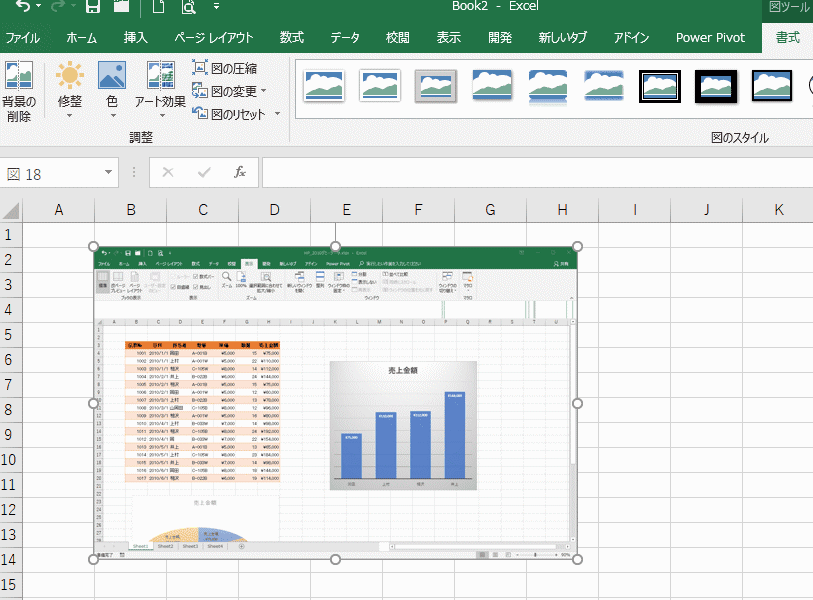
Task: Click the three-dot formula bar grip
Action: coord(134,172)
